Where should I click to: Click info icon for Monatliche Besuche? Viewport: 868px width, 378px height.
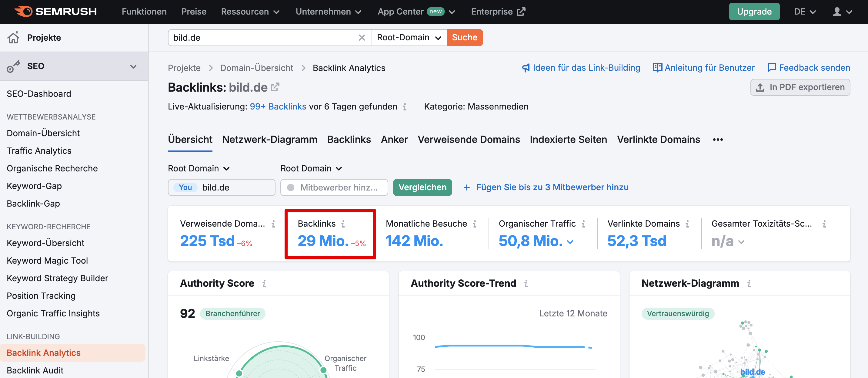[x=474, y=224]
